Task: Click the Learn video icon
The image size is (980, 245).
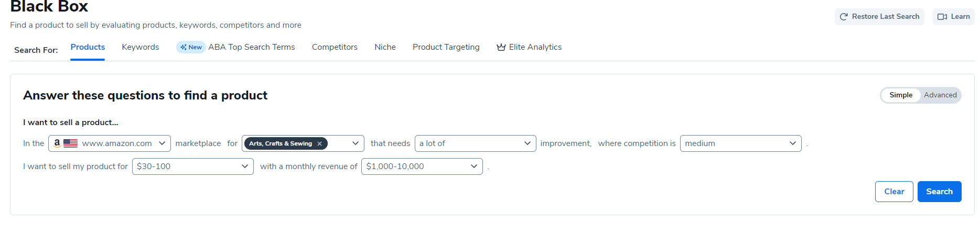Action: (942, 17)
